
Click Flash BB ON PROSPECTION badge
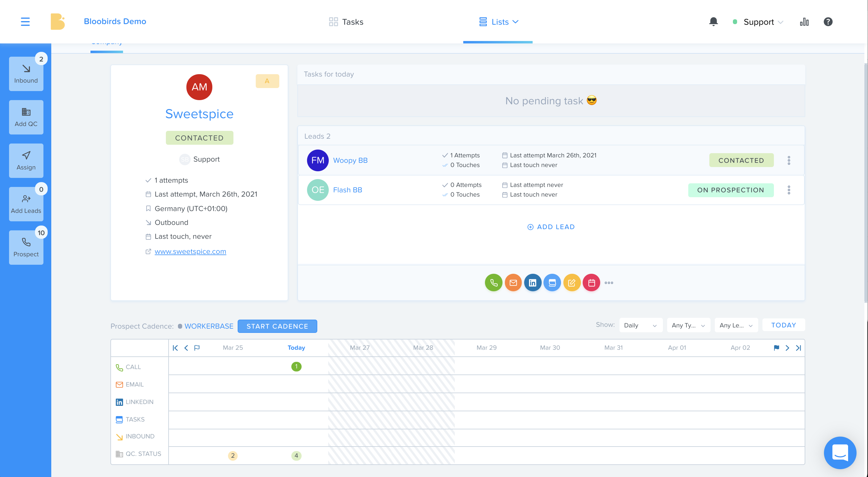[x=730, y=190]
